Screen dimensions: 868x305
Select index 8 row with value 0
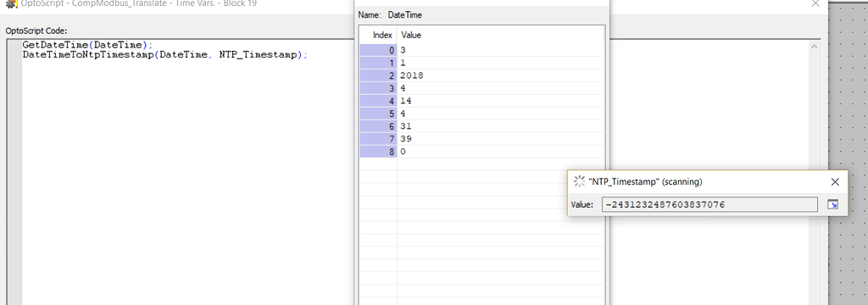[481, 152]
